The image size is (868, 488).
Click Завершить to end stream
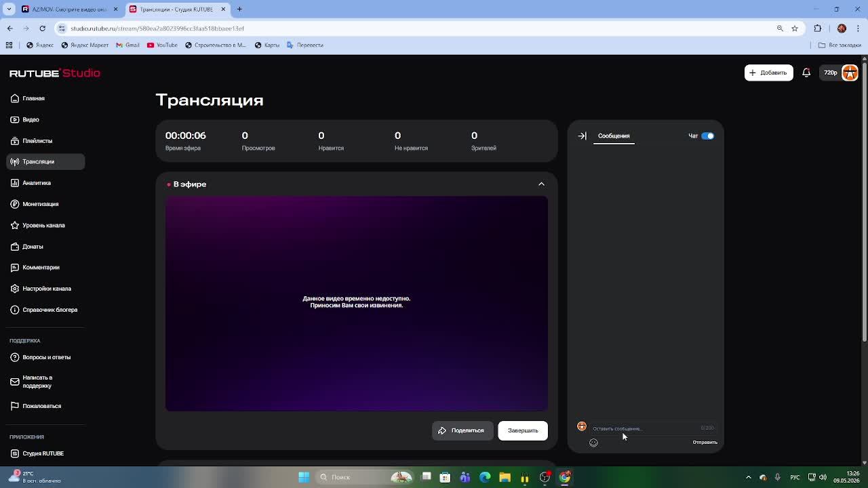[x=523, y=430]
